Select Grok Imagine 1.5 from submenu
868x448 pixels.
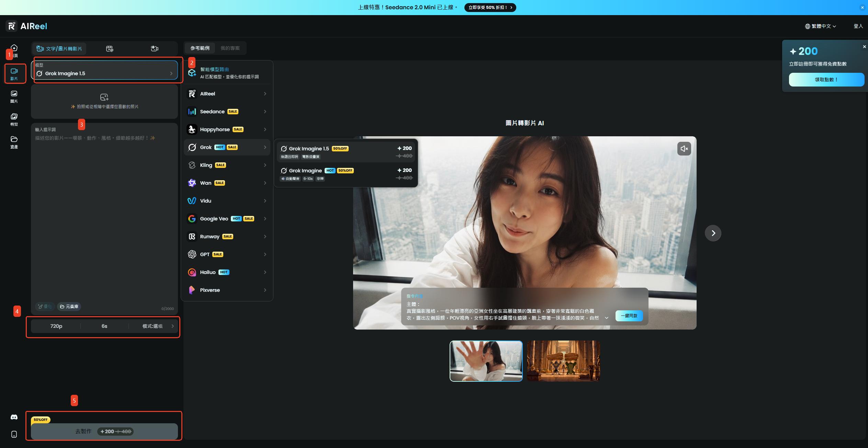coord(346,152)
